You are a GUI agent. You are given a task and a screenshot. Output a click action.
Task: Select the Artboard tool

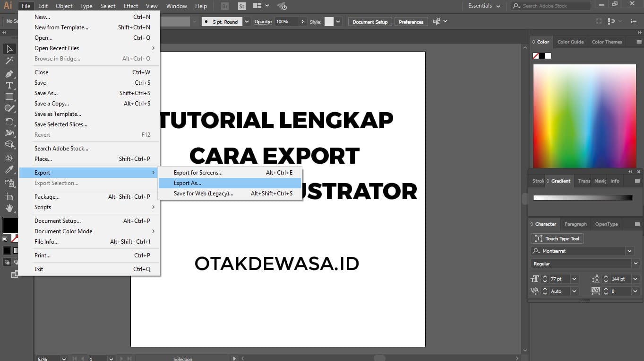click(x=9, y=196)
